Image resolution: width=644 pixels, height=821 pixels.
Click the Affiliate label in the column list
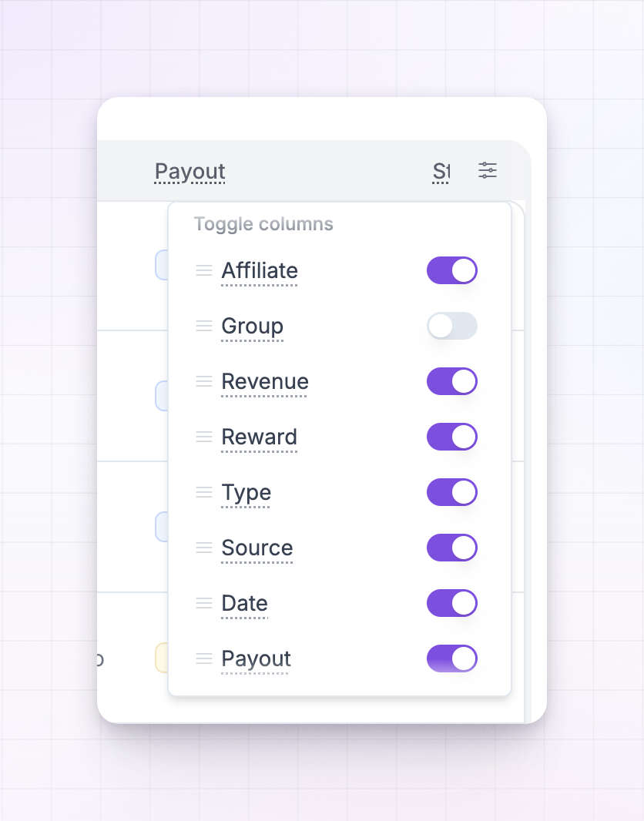coord(260,271)
